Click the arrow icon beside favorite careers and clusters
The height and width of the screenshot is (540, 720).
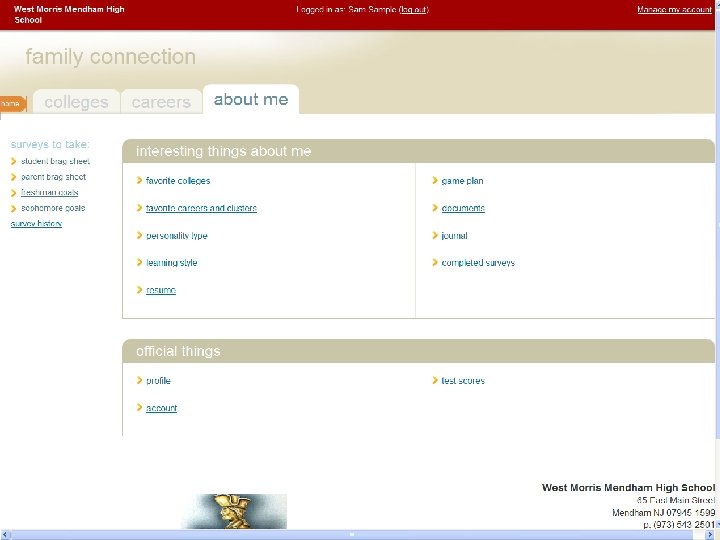[140, 208]
